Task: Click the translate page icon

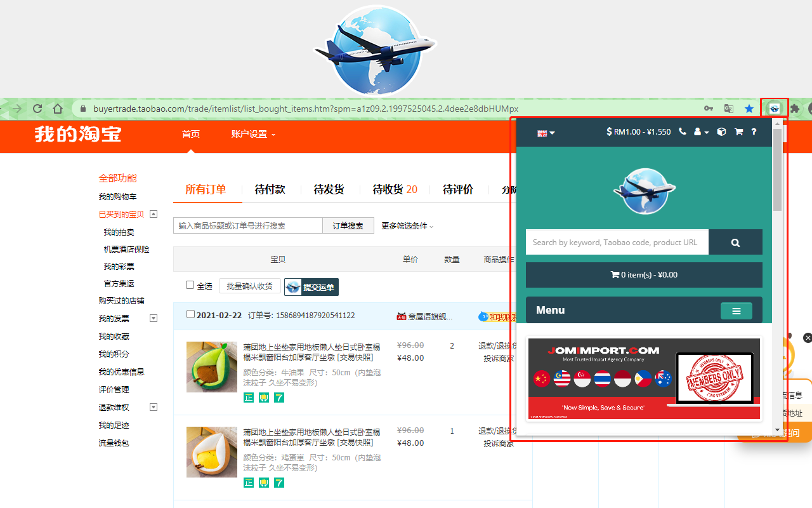Action: pos(729,109)
